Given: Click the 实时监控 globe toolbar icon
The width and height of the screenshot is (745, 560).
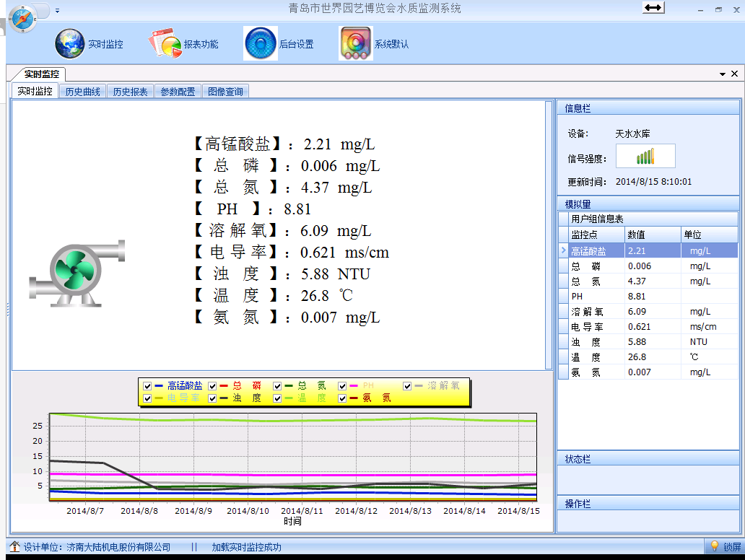Looking at the screenshot, I should pos(70,44).
